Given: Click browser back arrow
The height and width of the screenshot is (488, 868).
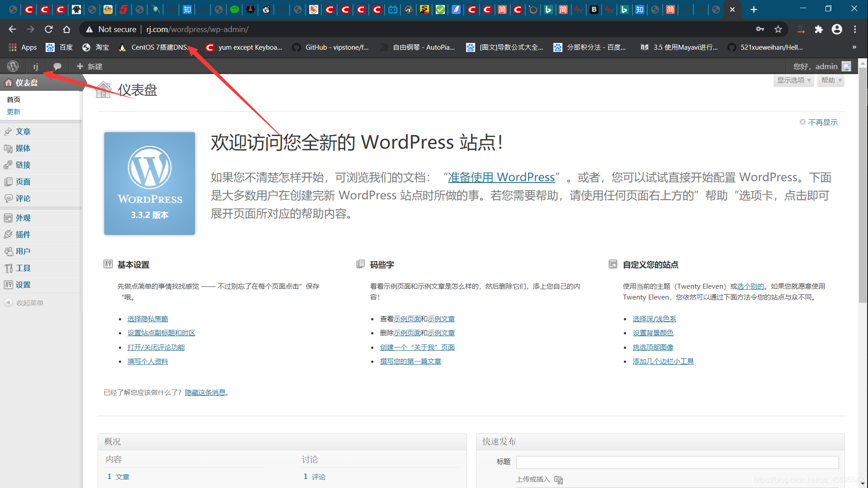Looking at the screenshot, I should click(12, 29).
